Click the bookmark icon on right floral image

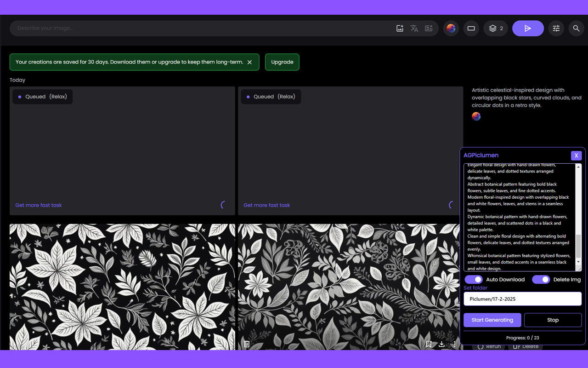click(x=429, y=344)
